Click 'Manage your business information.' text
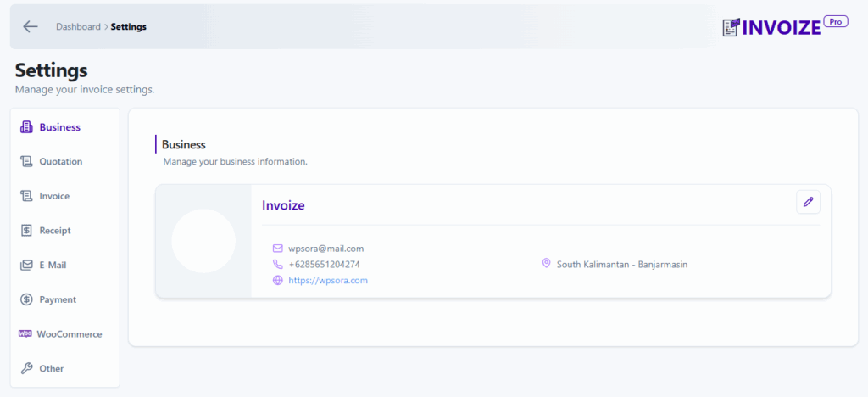This screenshot has width=868, height=397. pos(236,163)
